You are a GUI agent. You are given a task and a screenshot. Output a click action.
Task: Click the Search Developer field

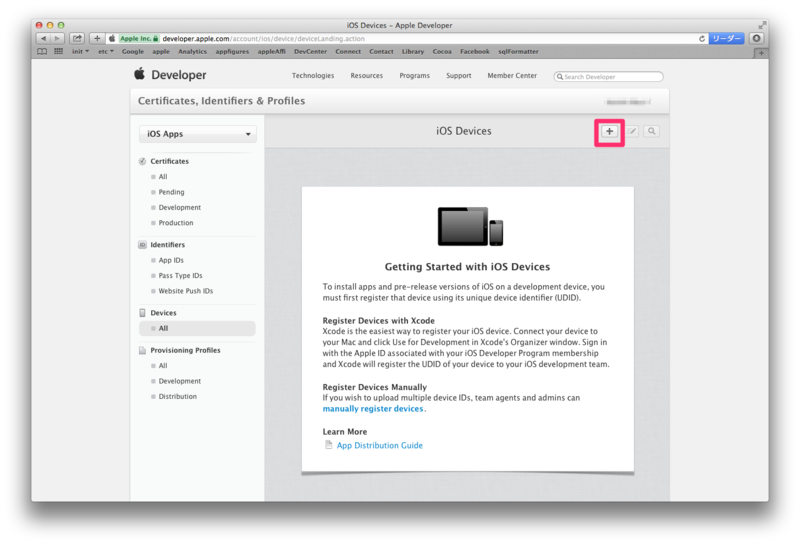click(x=608, y=77)
